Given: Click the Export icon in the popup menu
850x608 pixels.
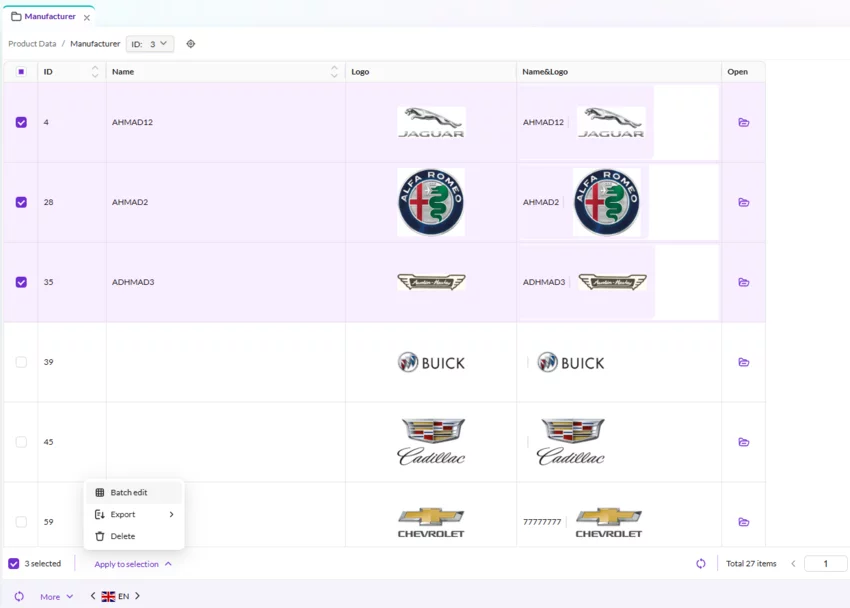Looking at the screenshot, I should pyautogui.click(x=100, y=514).
